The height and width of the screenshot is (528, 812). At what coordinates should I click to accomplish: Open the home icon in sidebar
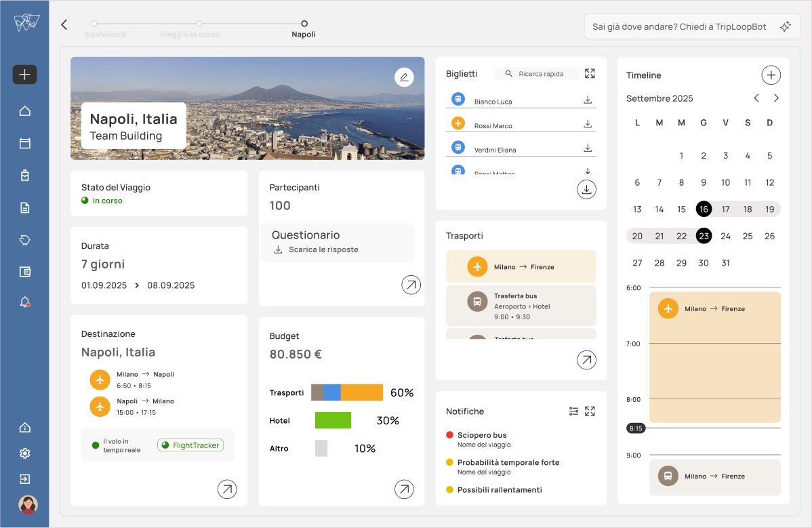point(25,110)
